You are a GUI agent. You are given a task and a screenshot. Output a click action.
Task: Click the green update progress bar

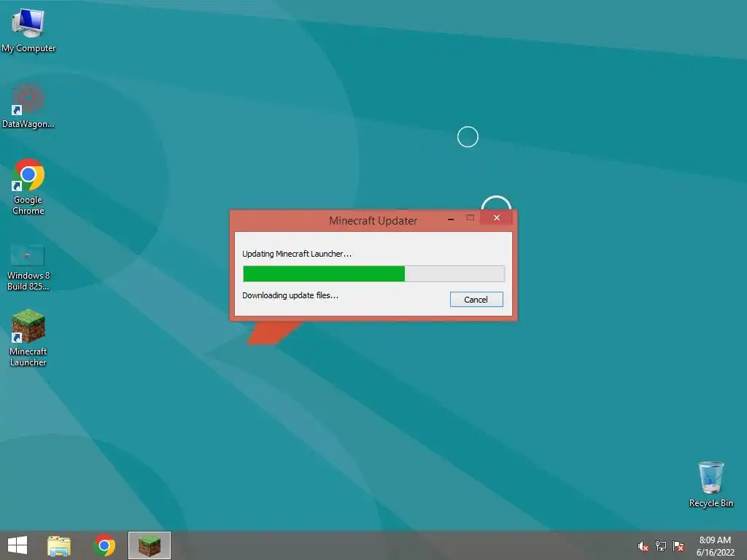point(373,274)
